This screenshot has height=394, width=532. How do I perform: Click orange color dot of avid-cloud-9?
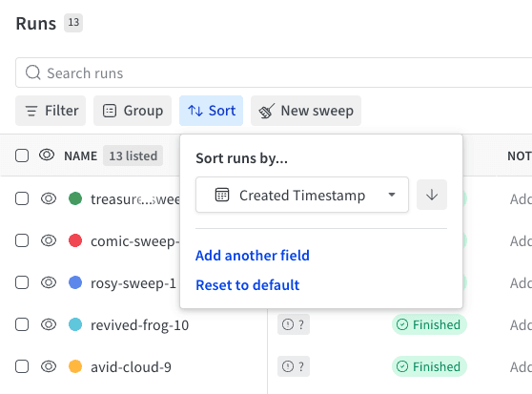(x=75, y=366)
